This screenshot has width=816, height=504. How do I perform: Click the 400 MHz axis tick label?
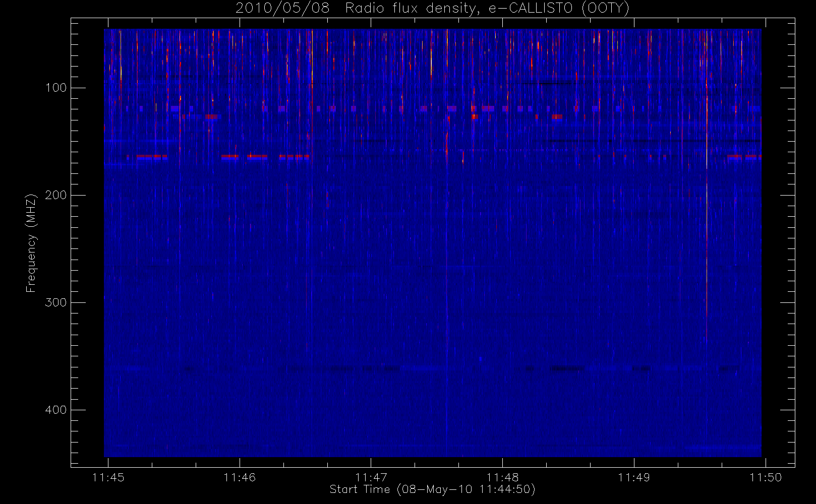coord(55,410)
